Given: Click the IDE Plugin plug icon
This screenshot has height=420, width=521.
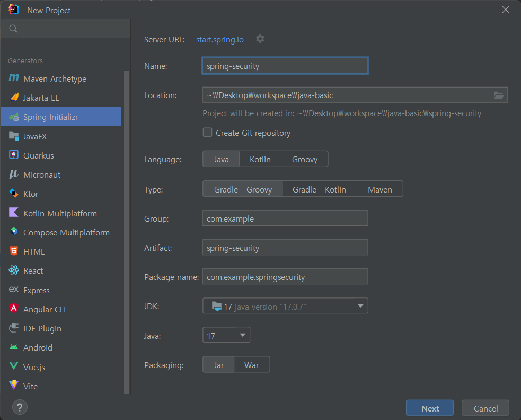Looking at the screenshot, I should (14, 328).
